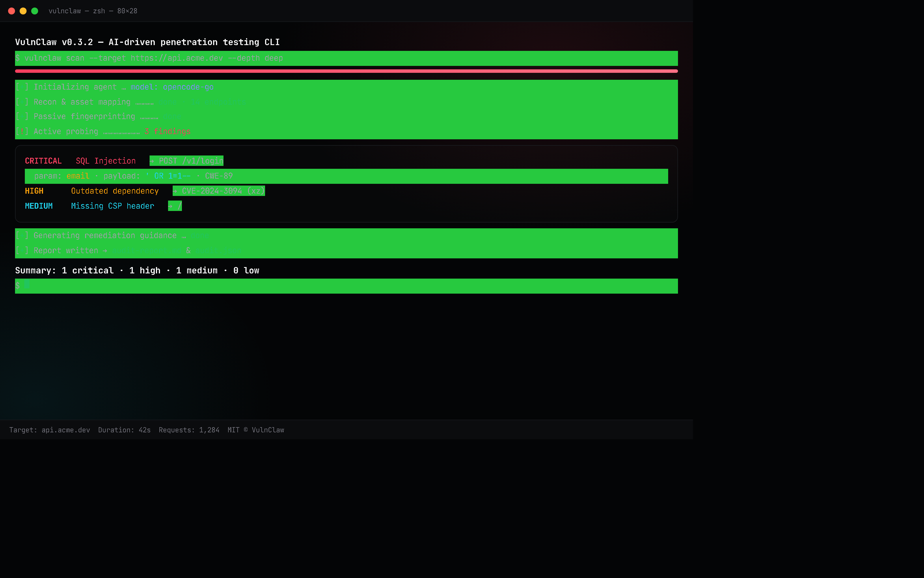The image size is (924, 578).
Task: Click 'Recon & asset mapping' line
Action: 346,102
